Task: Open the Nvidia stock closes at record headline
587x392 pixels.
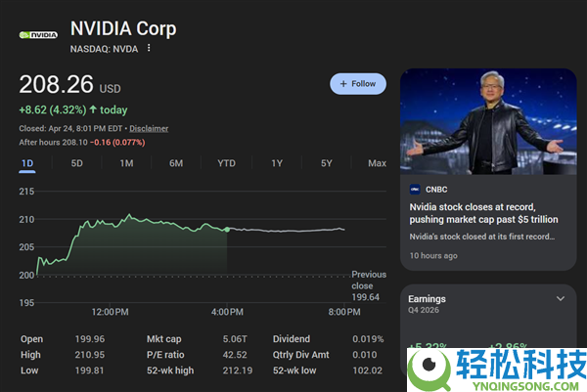Action: point(483,213)
